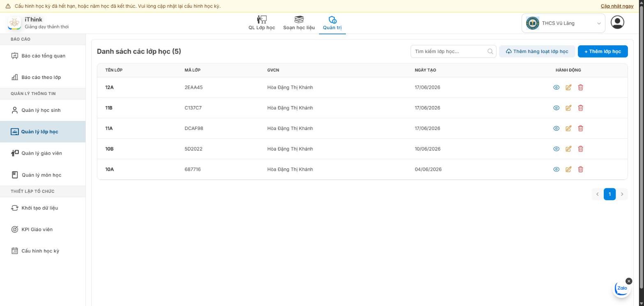Viewport: 644px width, 306px height.
Task: Click the Thêm lớp học button
Action: coord(603,51)
